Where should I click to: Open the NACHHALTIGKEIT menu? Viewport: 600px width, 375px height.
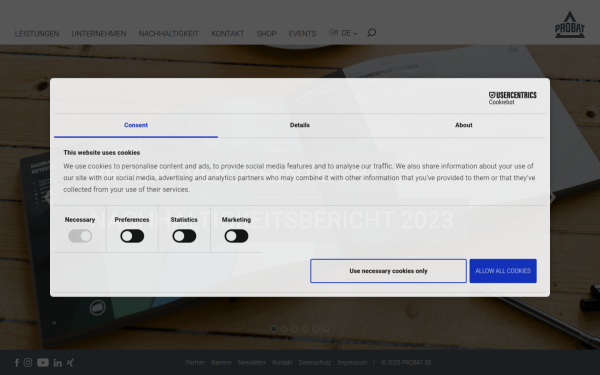click(x=168, y=34)
